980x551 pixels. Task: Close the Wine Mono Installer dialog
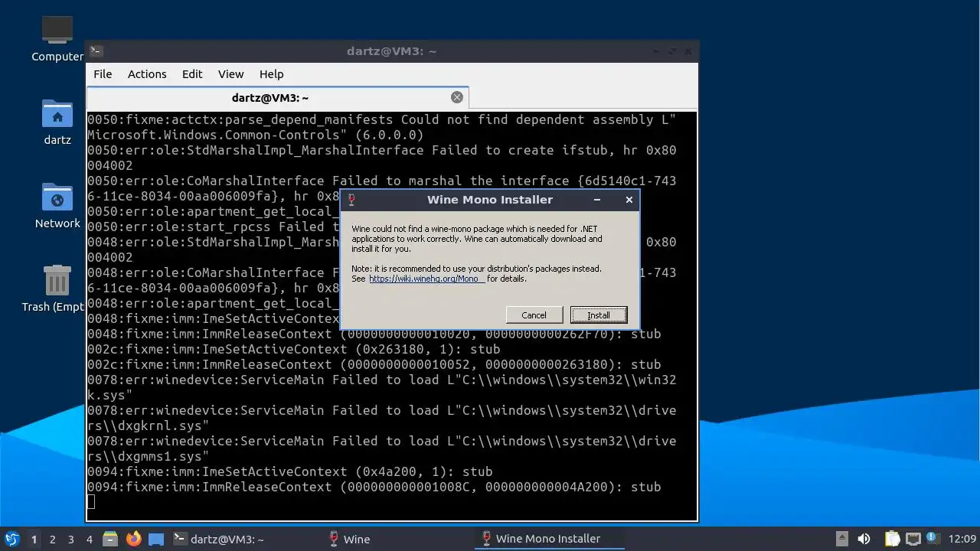[x=629, y=200]
